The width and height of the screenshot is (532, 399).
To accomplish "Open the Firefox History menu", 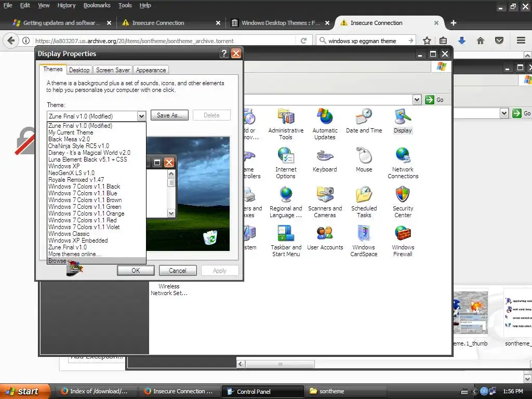I will pyautogui.click(x=66, y=5).
